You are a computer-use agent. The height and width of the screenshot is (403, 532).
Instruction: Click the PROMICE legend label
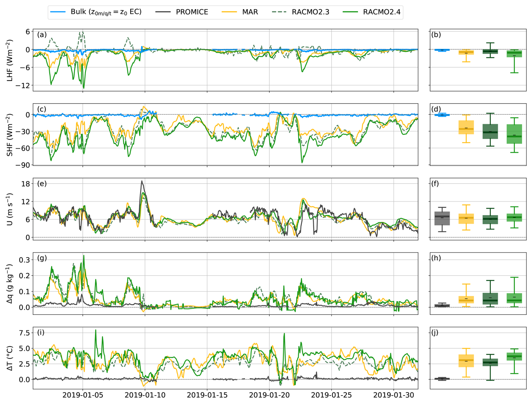click(192, 12)
